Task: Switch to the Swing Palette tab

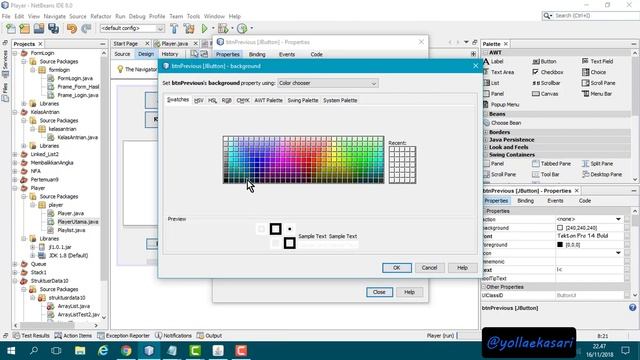Action: [x=302, y=100]
